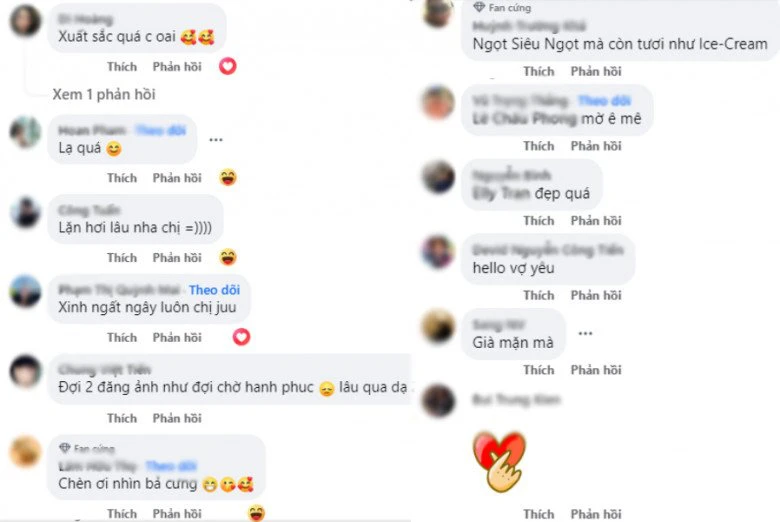780x522 pixels.
Task: Click laughing reaction under 'Chèn ơi' comment
Action: pyautogui.click(x=256, y=513)
